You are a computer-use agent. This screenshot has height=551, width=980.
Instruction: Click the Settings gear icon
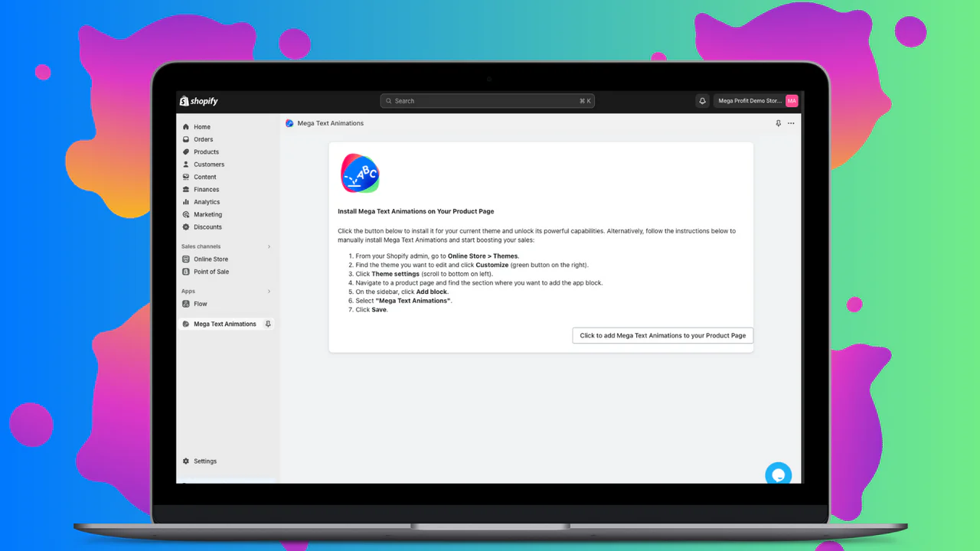186,461
